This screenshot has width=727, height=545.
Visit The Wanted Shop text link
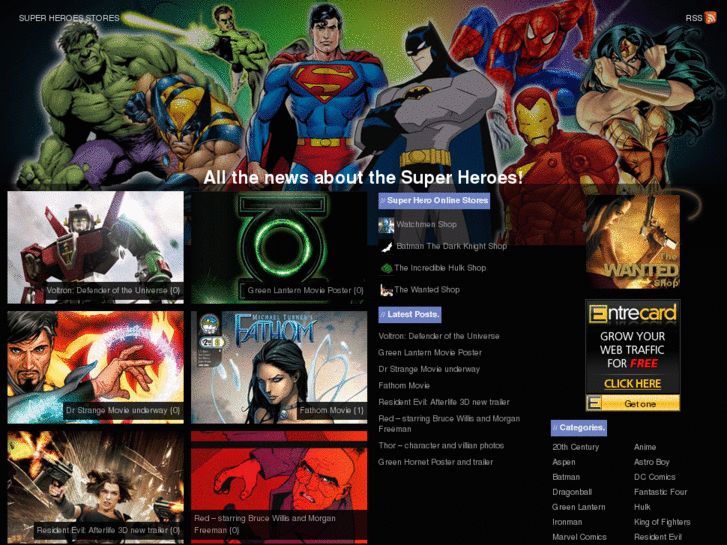pyautogui.click(x=427, y=289)
